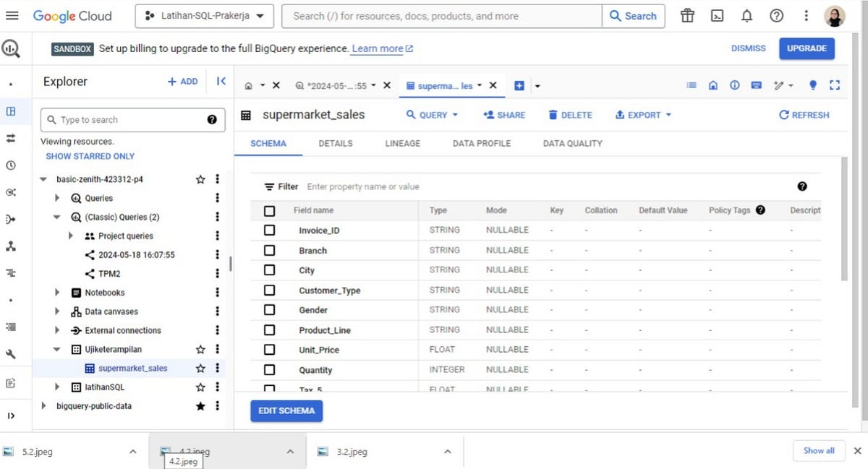
Task: Click the home icon in the editor toolbar
Action: click(712, 85)
